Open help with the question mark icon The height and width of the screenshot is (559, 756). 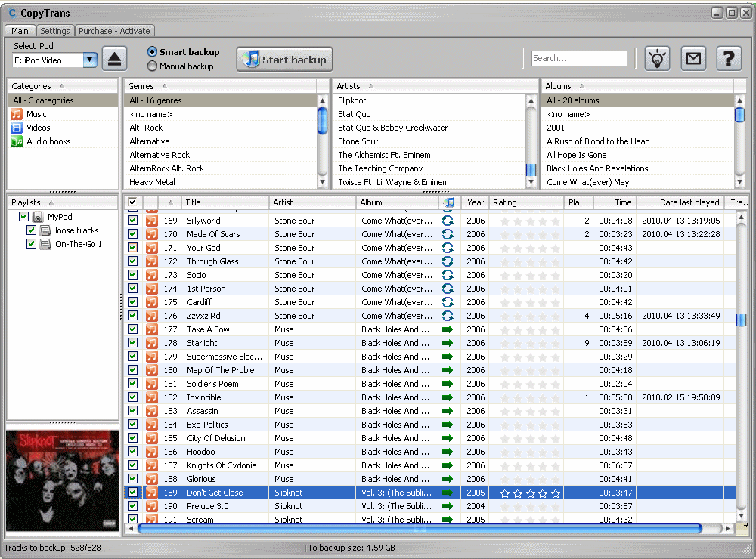729,59
